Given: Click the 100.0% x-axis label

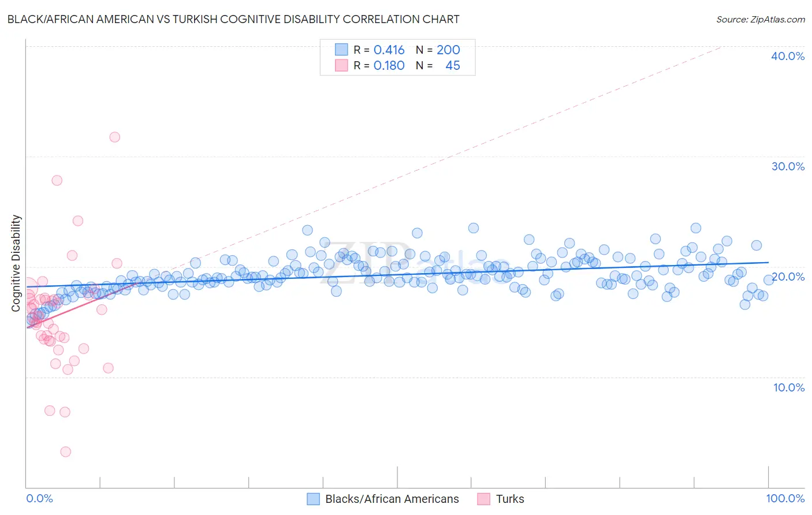Looking at the screenshot, I should (785, 498).
